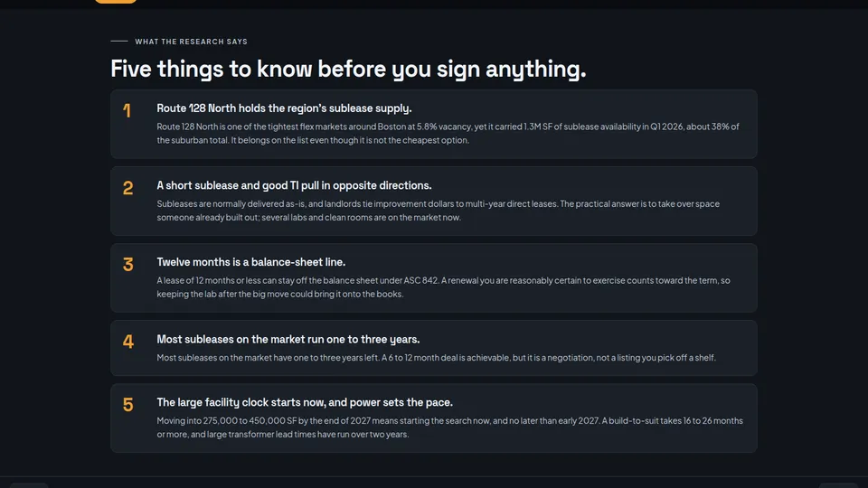868x488 pixels.
Task: Click the Five things to know main heading
Action: coord(348,70)
